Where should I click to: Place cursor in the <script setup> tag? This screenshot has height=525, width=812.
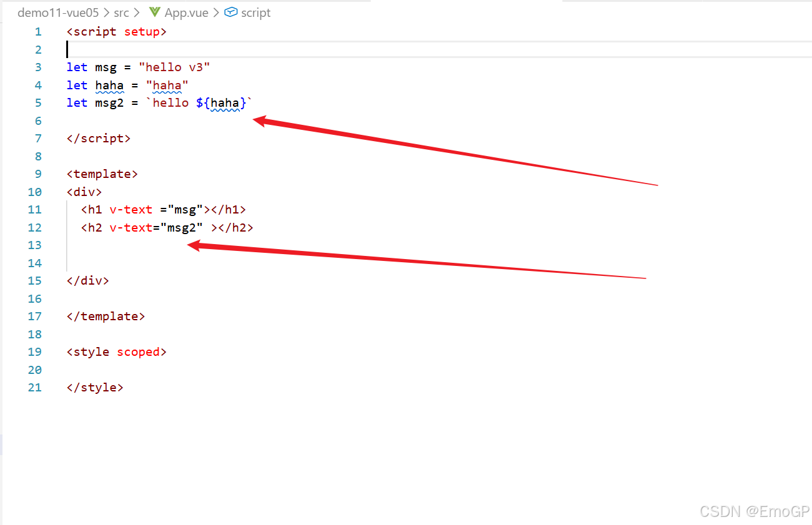pyautogui.click(x=117, y=32)
